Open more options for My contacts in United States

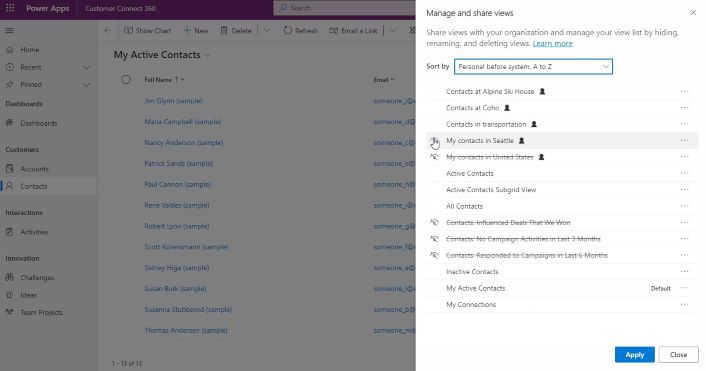(684, 157)
